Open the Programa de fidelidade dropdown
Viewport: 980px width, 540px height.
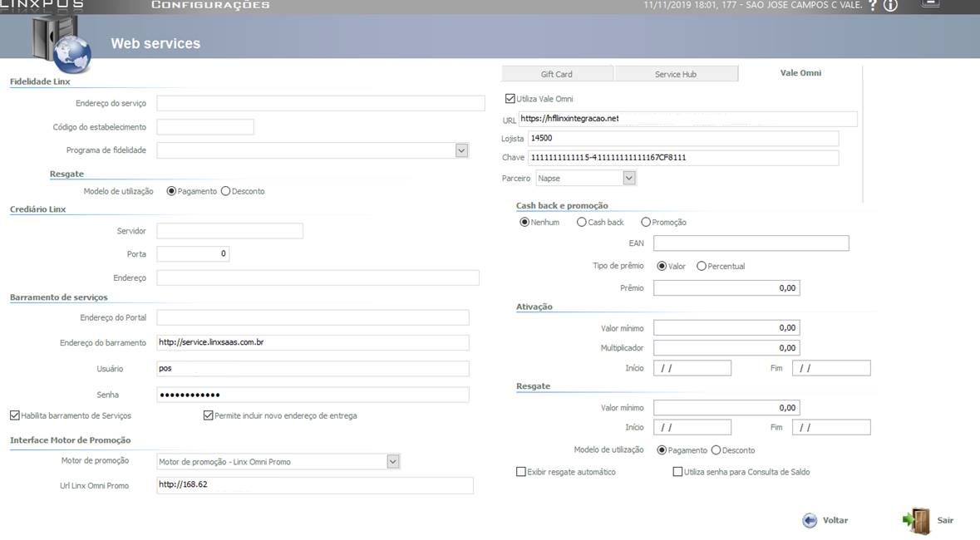pos(461,150)
